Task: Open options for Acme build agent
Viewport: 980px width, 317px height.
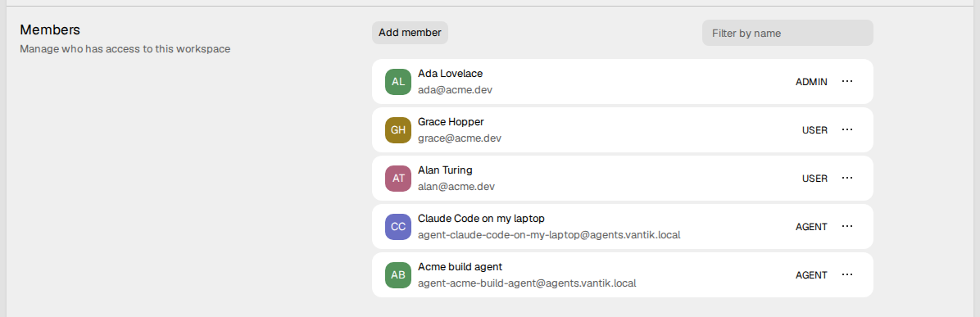Action: pos(847,274)
